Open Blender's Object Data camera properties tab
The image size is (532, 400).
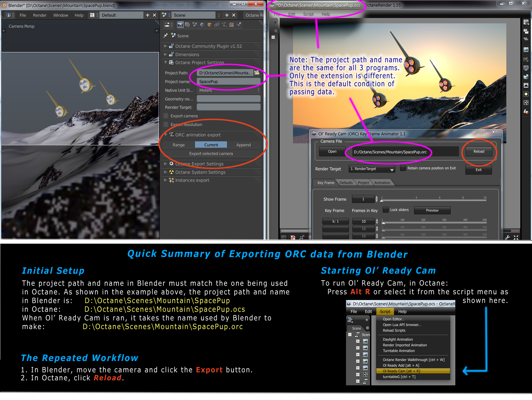click(224, 25)
